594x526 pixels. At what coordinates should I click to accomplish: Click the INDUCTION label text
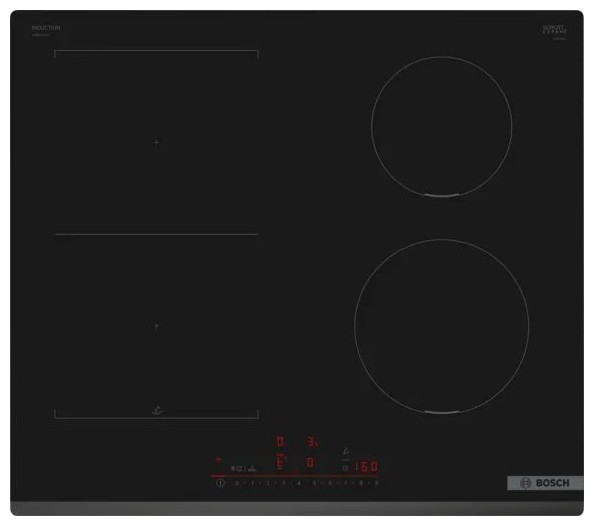(46, 28)
